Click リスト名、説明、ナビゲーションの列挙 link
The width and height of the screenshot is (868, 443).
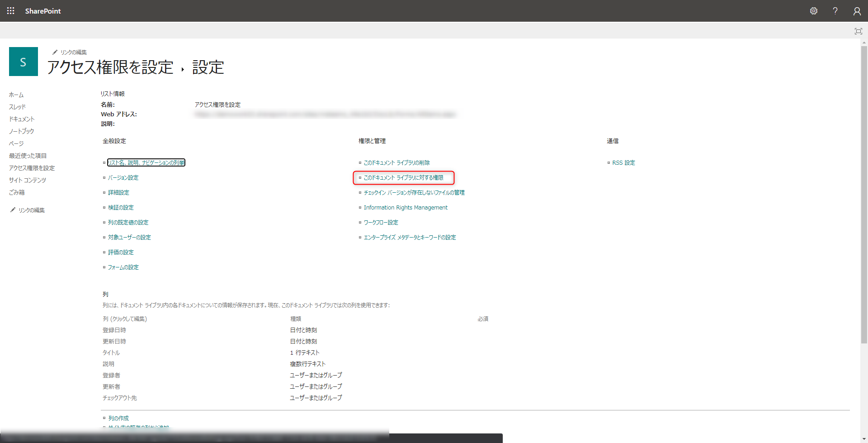(146, 163)
